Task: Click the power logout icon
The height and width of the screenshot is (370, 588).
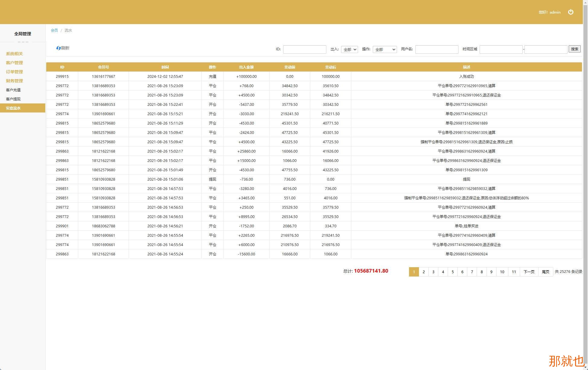Action: coord(570,12)
